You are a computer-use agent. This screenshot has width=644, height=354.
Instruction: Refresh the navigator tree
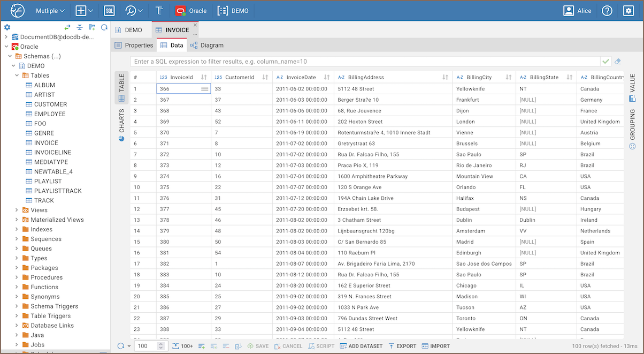coord(104,27)
